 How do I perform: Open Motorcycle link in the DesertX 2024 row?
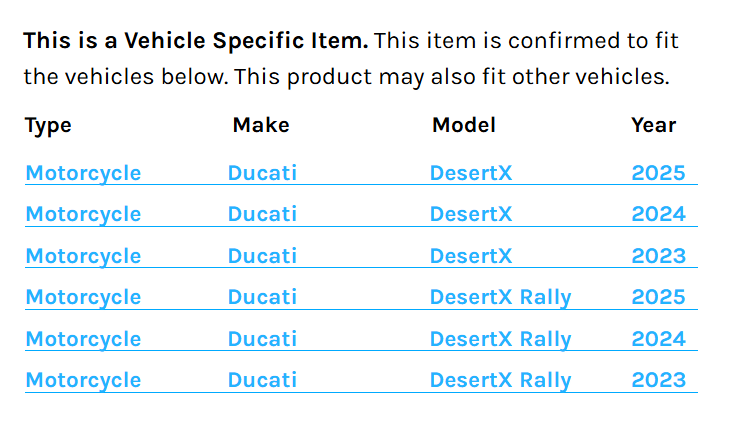point(83,214)
